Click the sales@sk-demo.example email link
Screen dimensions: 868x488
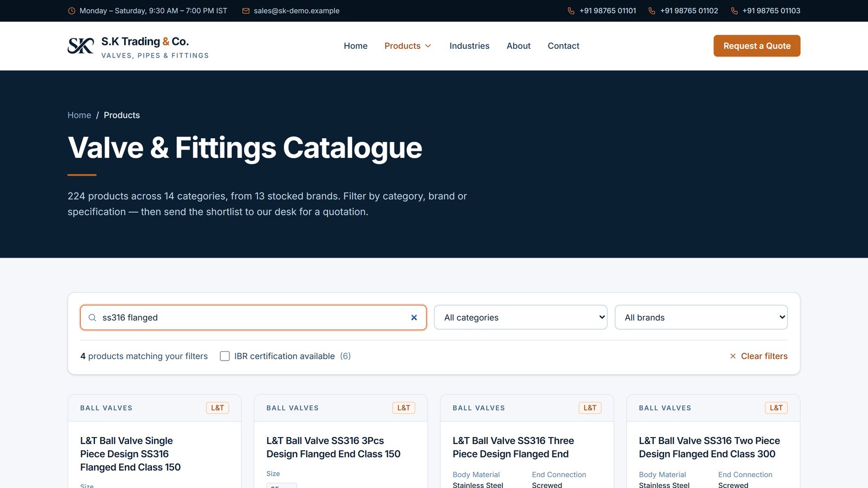297,11
